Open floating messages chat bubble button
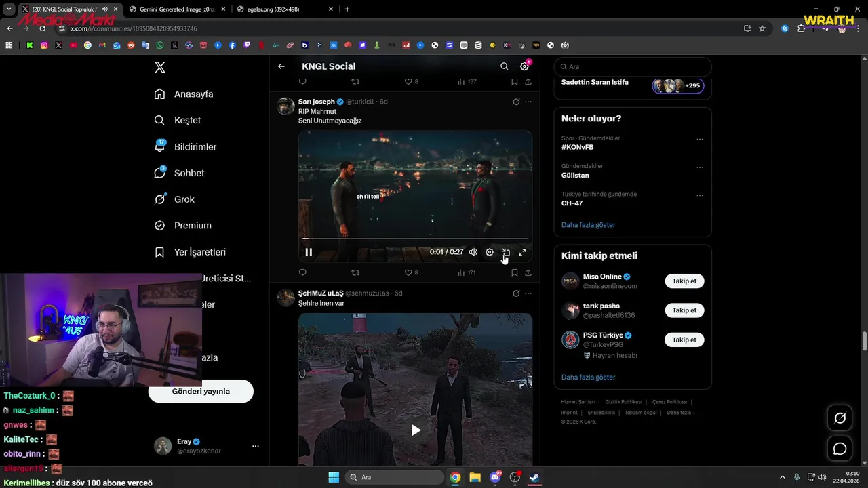 pos(840,449)
